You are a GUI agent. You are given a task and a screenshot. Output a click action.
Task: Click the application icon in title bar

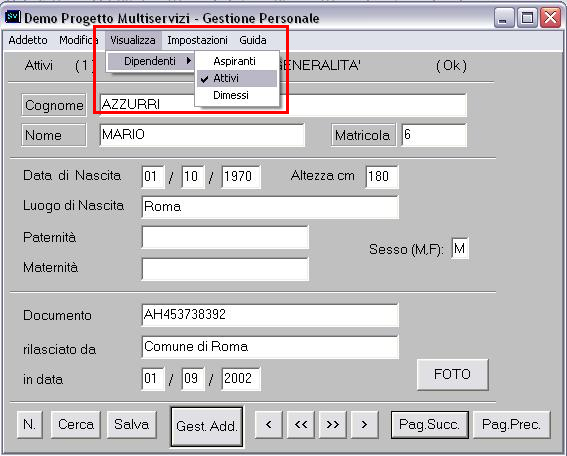[x=13, y=17]
